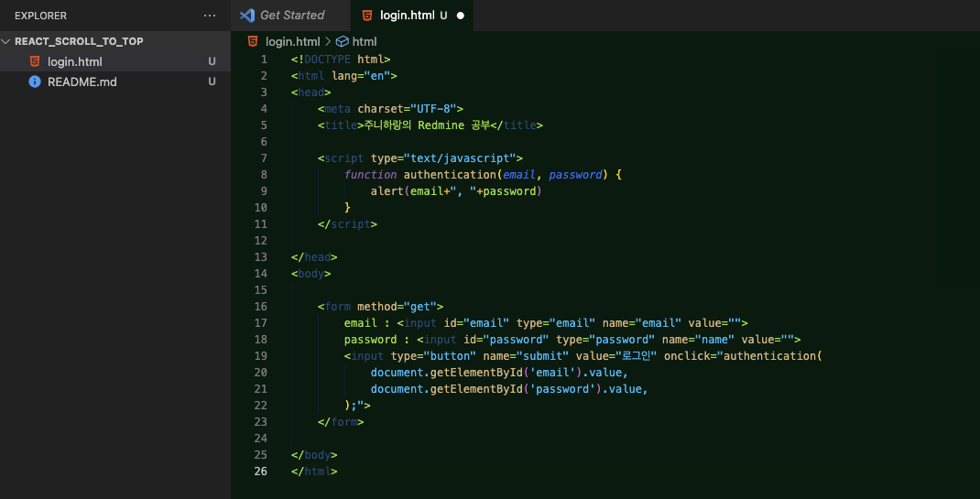The width and height of the screenshot is (980, 499).
Task: Click the meta charset="UTF-8" line
Action: [390, 109]
